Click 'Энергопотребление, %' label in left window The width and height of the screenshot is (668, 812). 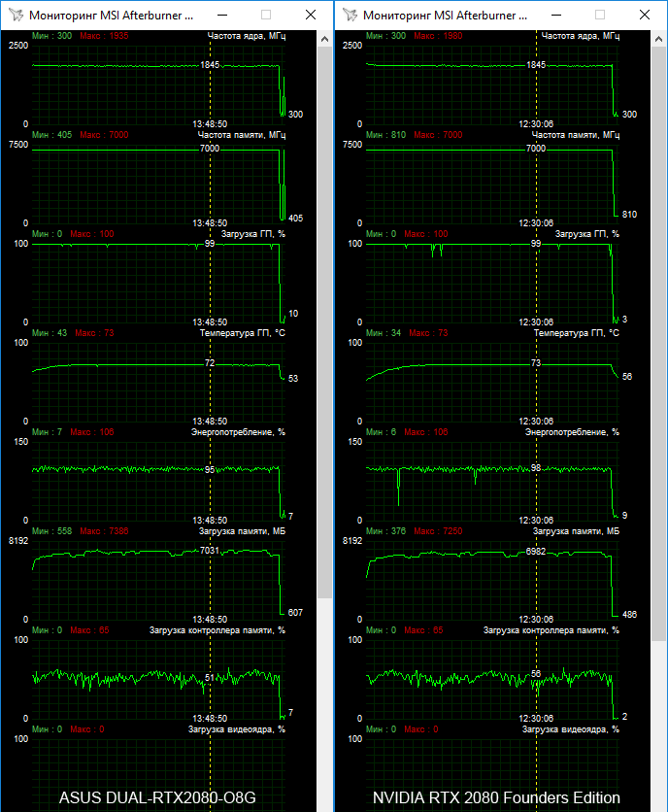(x=238, y=432)
